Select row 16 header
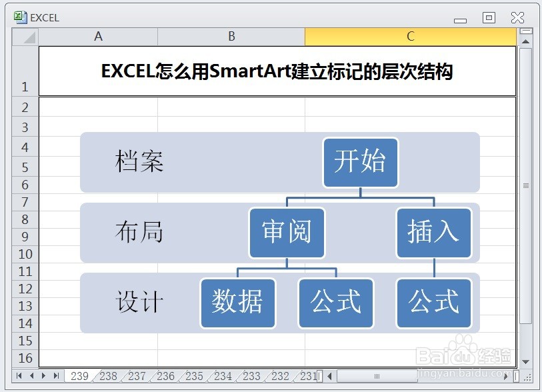 point(25,358)
